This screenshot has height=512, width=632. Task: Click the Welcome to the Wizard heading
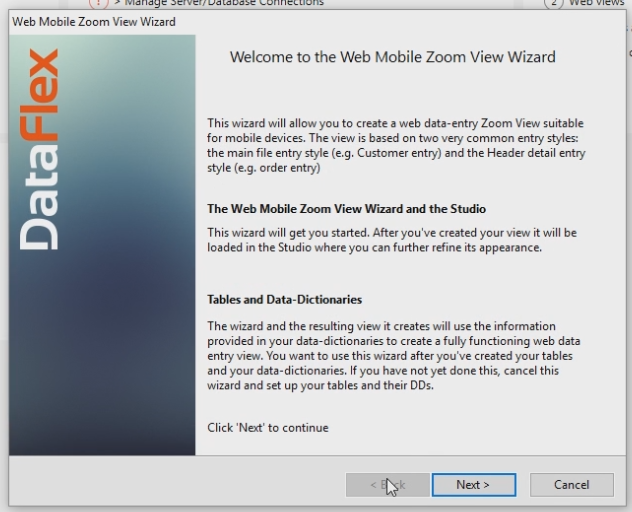[392, 57]
